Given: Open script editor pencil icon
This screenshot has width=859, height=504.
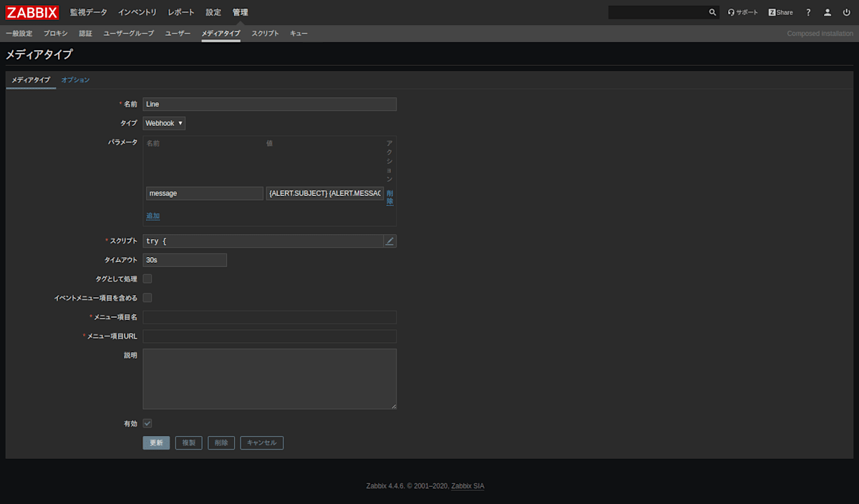Looking at the screenshot, I should (389, 241).
